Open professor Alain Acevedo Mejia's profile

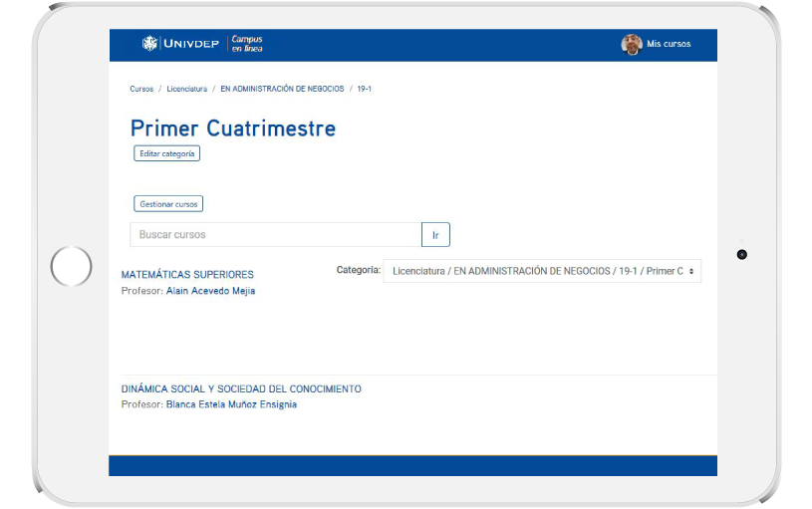[x=210, y=291]
